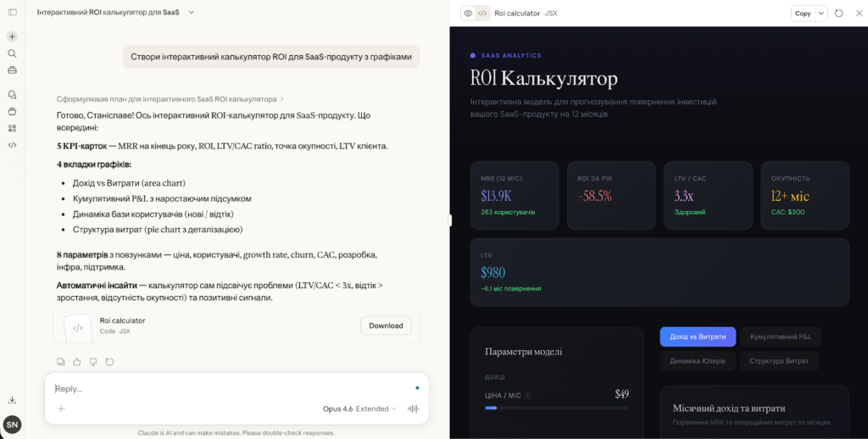868x439 pixels.
Task: Select the Структура Витрат tab
Action: [x=778, y=361]
